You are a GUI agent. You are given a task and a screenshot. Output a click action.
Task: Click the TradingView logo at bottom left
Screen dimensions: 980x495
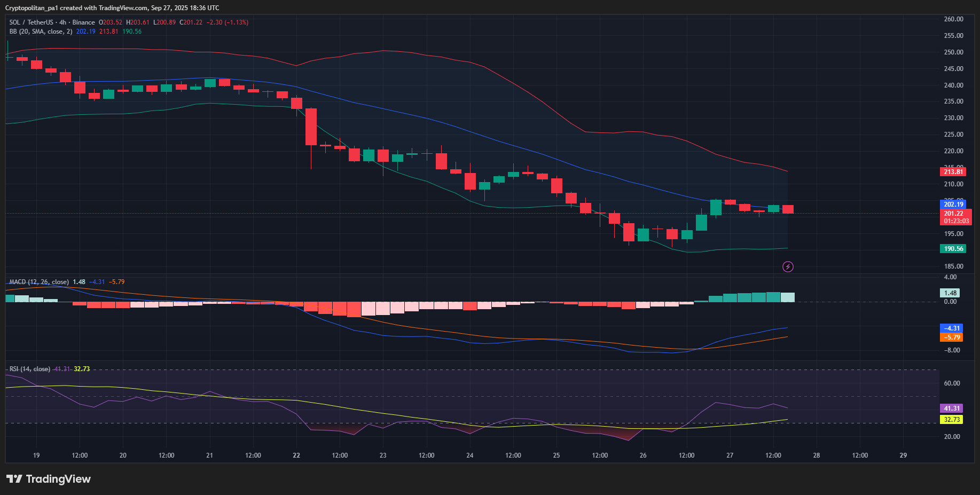(49, 479)
